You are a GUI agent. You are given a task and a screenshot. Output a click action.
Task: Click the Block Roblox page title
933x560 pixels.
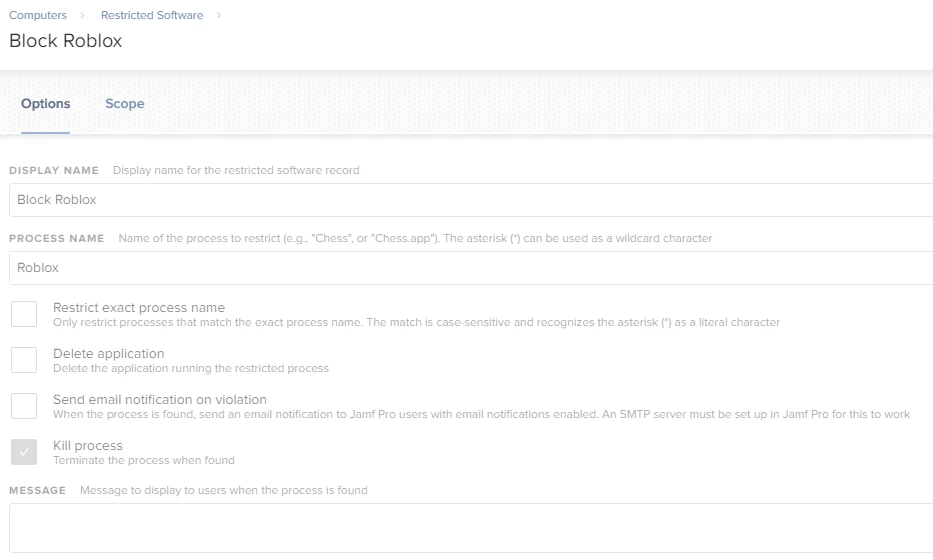click(65, 40)
